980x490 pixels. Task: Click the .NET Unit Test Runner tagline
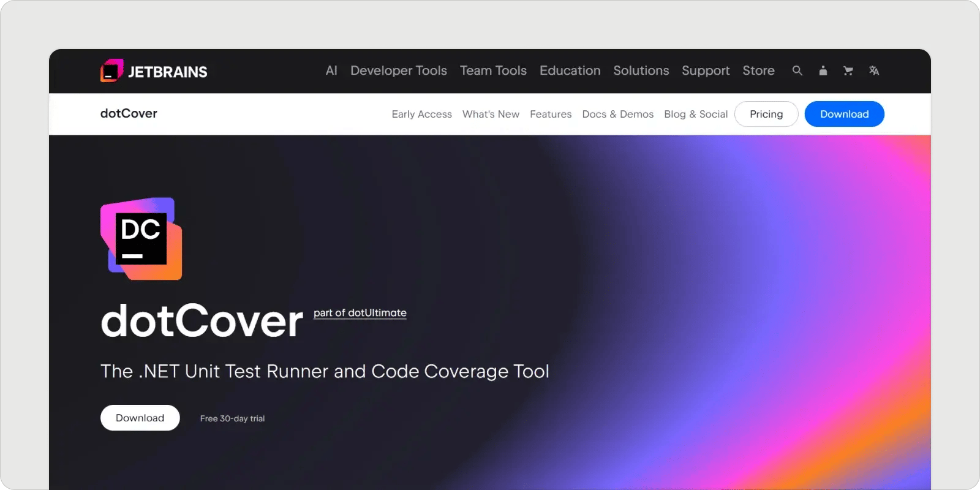point(325,371)
